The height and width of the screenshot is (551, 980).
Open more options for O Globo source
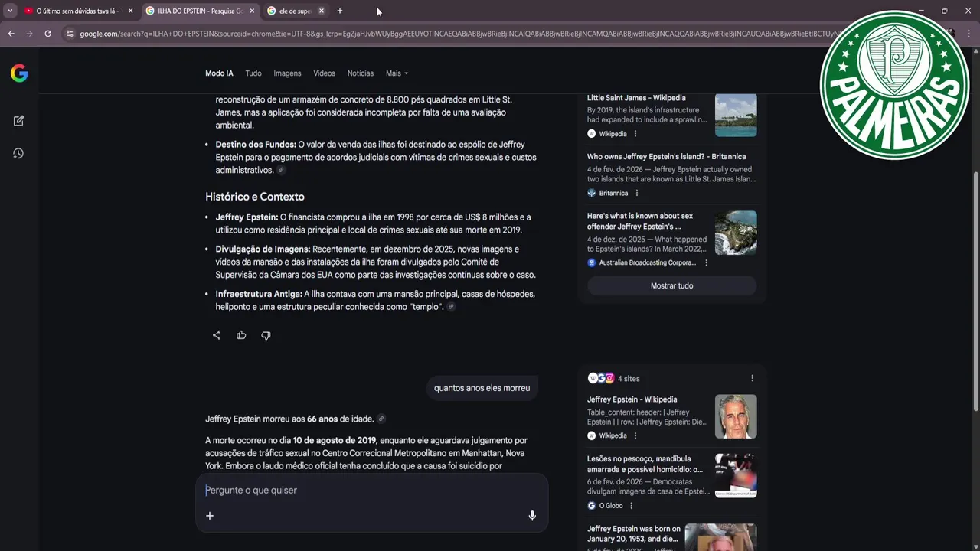point(631,506)
